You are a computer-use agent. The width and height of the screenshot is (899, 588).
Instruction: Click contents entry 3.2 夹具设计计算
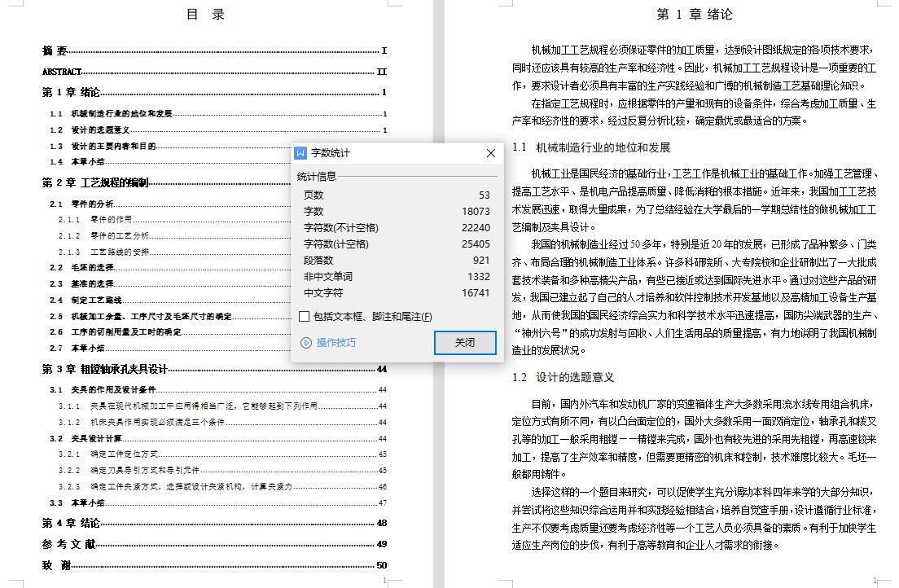(x=86, y=438)
